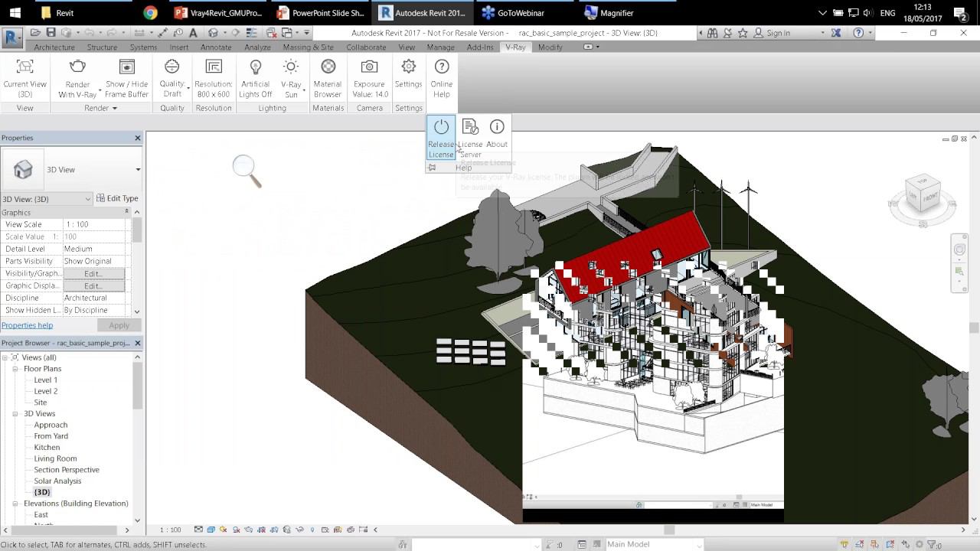This screenshot has width=980, height=551.
Task: Open V-Ray Settings gear icon
Action: (x=408, y=68)
